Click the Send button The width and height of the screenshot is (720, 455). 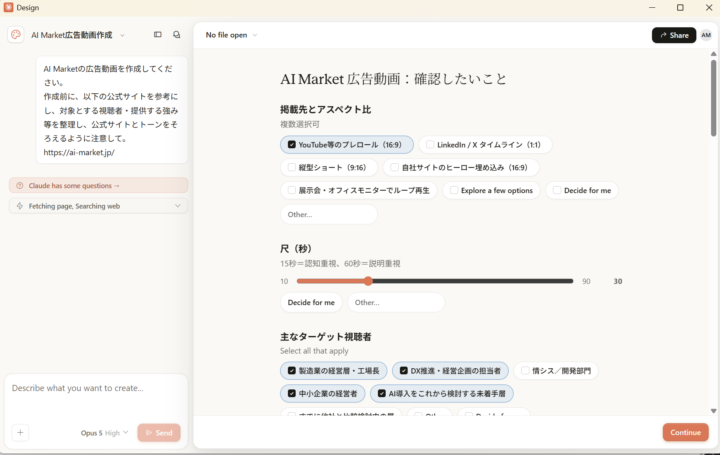click(159, 433)
